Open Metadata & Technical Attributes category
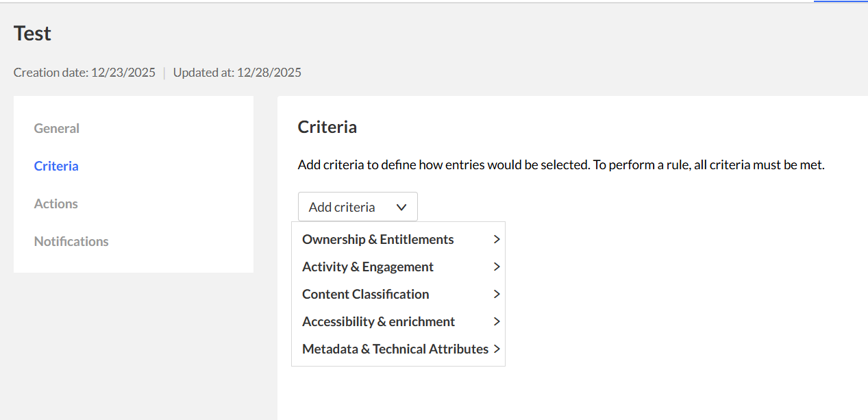This screenshot has height=420, width=868. tap(395, 349)
